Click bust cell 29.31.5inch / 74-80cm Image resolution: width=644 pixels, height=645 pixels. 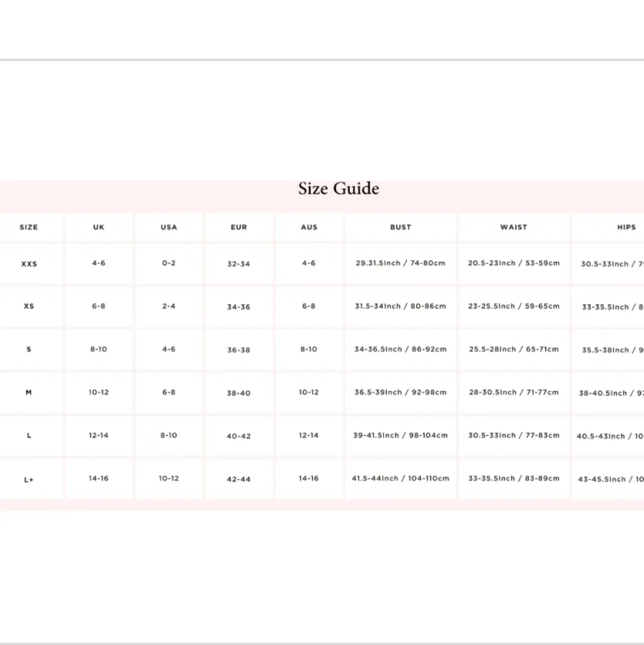click(x=400, y=263)
